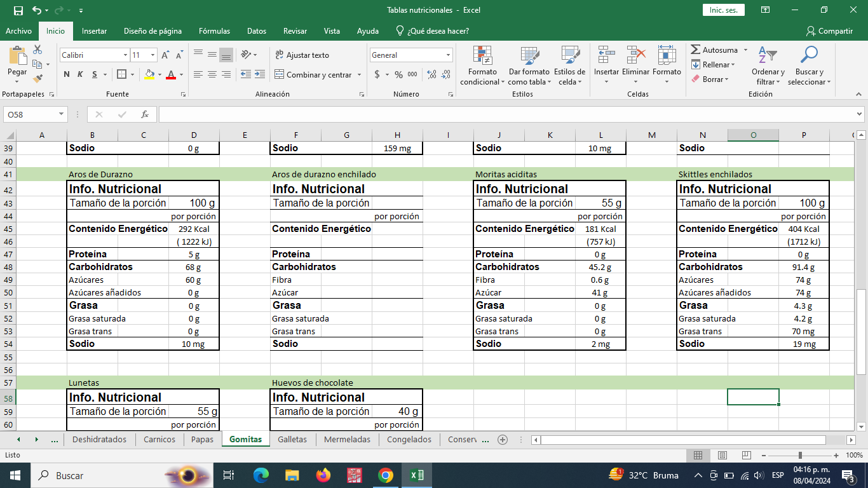
Task: Expand the formula bar chevron
Action: pos(859,114)
